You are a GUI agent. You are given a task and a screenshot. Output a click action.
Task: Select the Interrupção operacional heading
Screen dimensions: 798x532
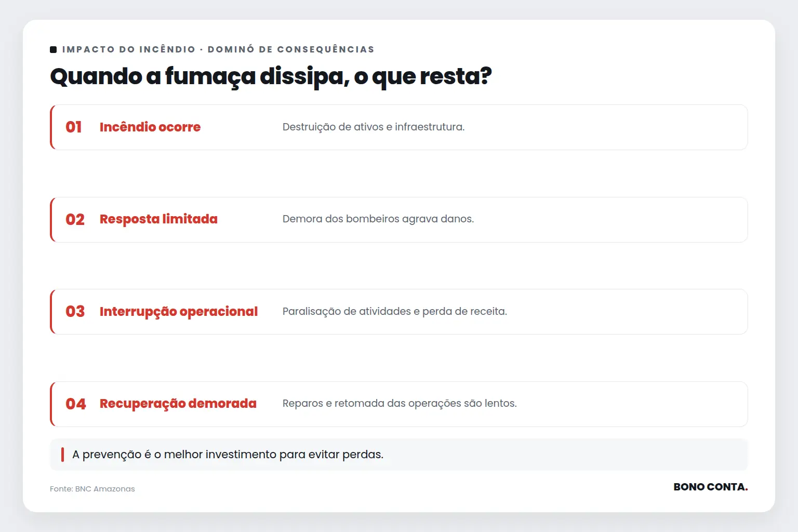point(179,312)
